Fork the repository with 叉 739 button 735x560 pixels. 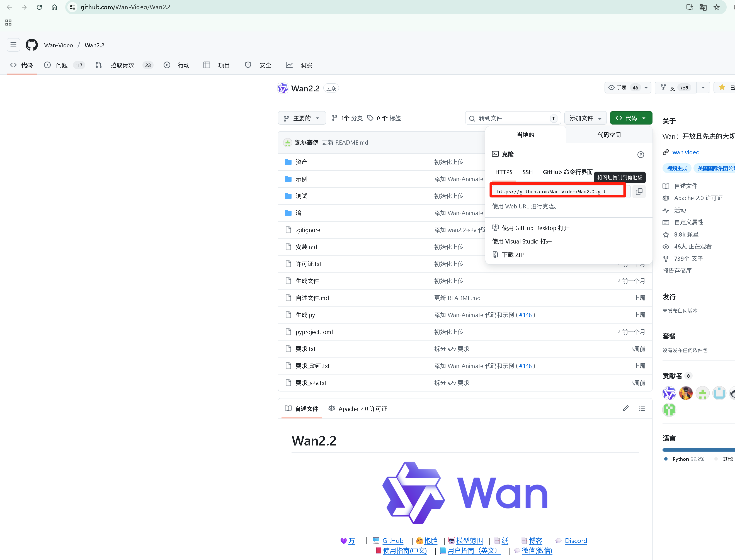coord(675,88)
